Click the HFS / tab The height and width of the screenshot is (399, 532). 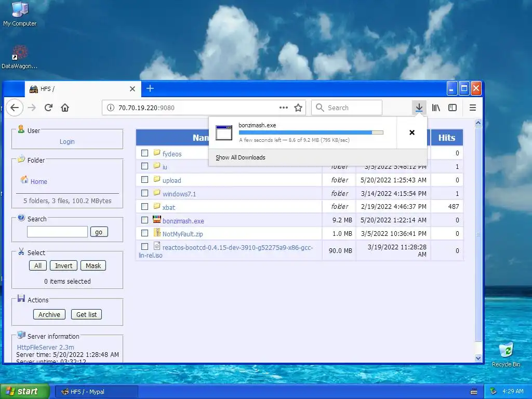point(83,89)
